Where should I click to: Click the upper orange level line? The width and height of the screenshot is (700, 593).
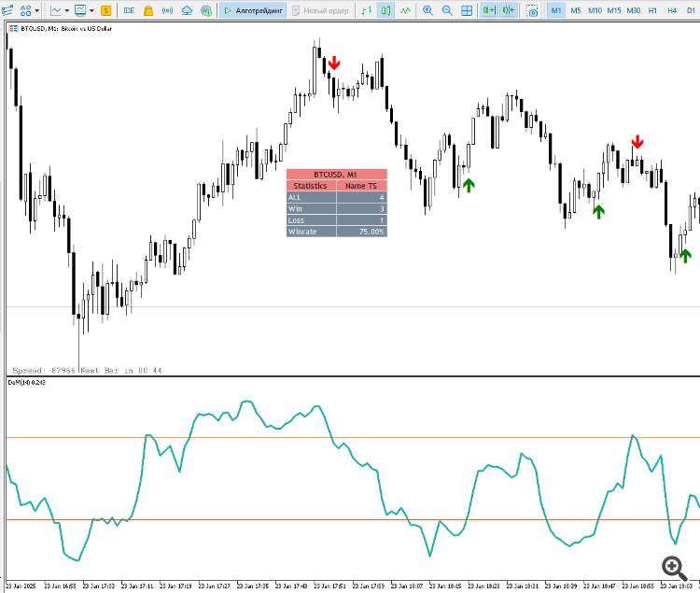point(353,438)
